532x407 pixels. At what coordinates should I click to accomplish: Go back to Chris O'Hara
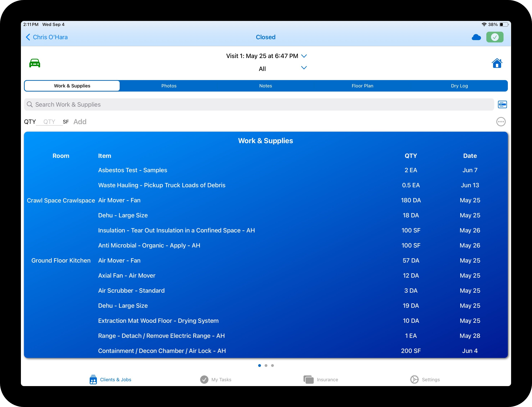[46, 37]
